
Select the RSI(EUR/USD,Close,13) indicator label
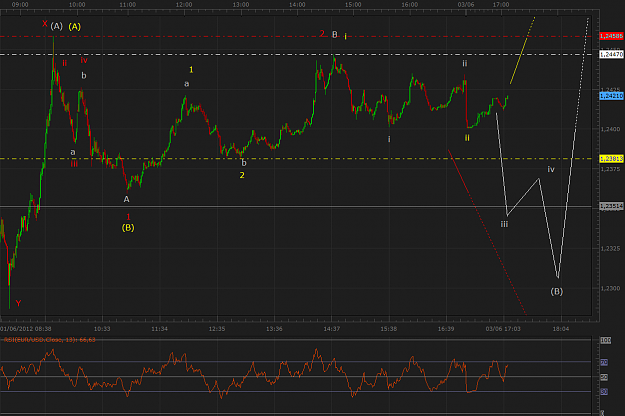click(50, 339)
